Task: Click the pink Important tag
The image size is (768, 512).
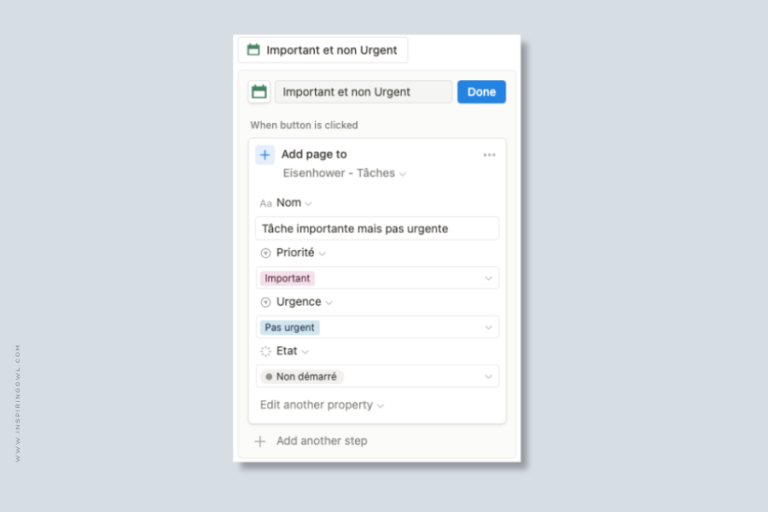Action: [x=287, y=278]
